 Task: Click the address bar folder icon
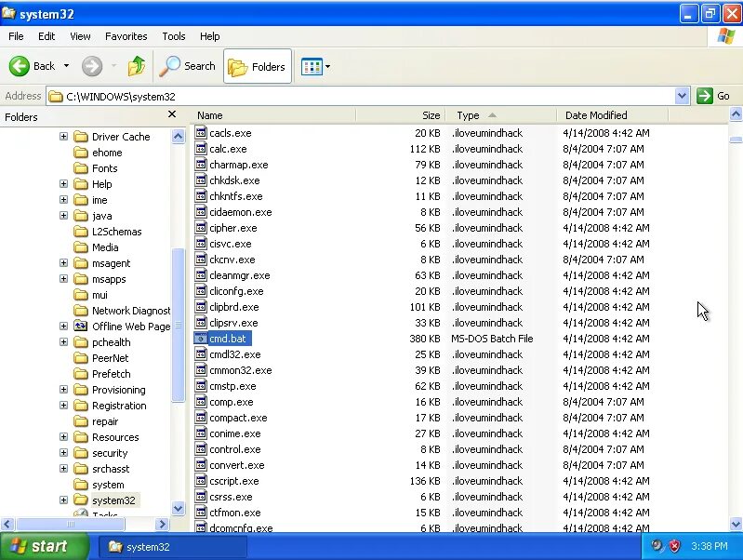[56, 96]
